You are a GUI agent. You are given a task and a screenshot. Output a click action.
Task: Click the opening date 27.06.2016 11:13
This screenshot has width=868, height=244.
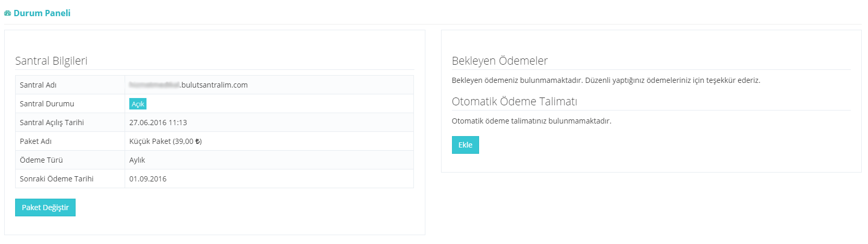coord(158,123)
